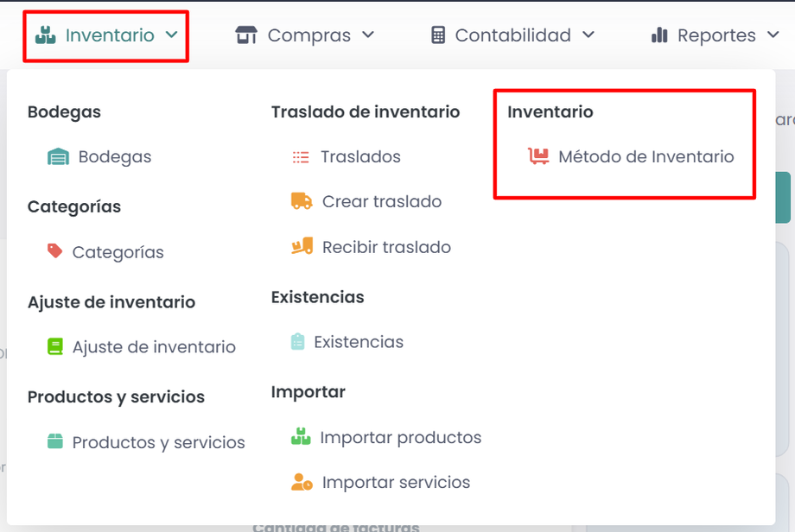Click the green Importar productos boxes icon
The image size is (795, 532).
[x=301, y=437]
